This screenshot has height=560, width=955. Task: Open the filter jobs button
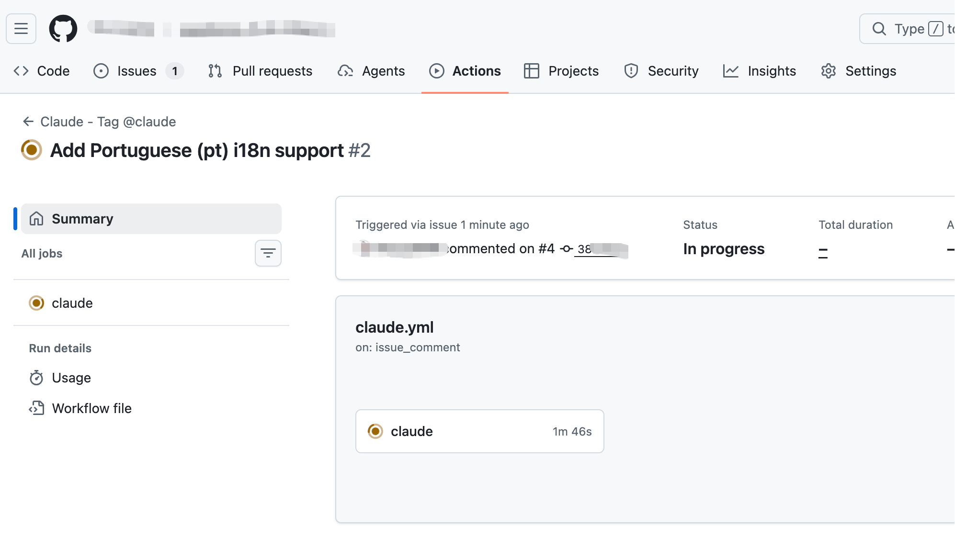(x=268, y=253)
